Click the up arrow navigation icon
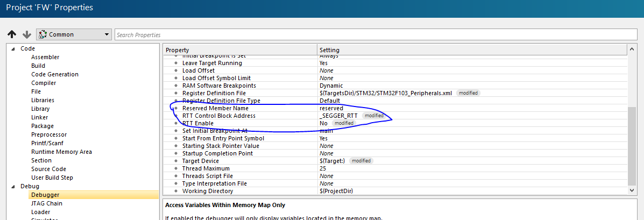The image size is (644, 220). click(x=12, y=34)
